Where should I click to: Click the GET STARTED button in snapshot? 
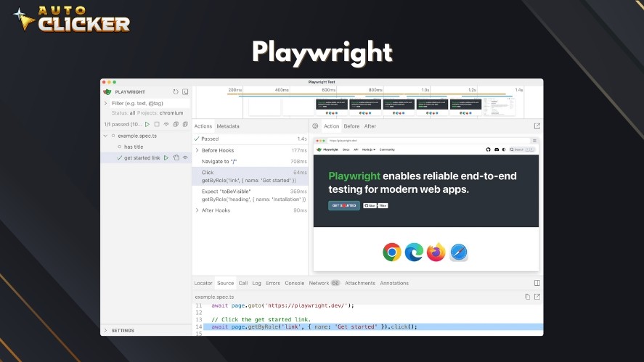coord(343,205)
